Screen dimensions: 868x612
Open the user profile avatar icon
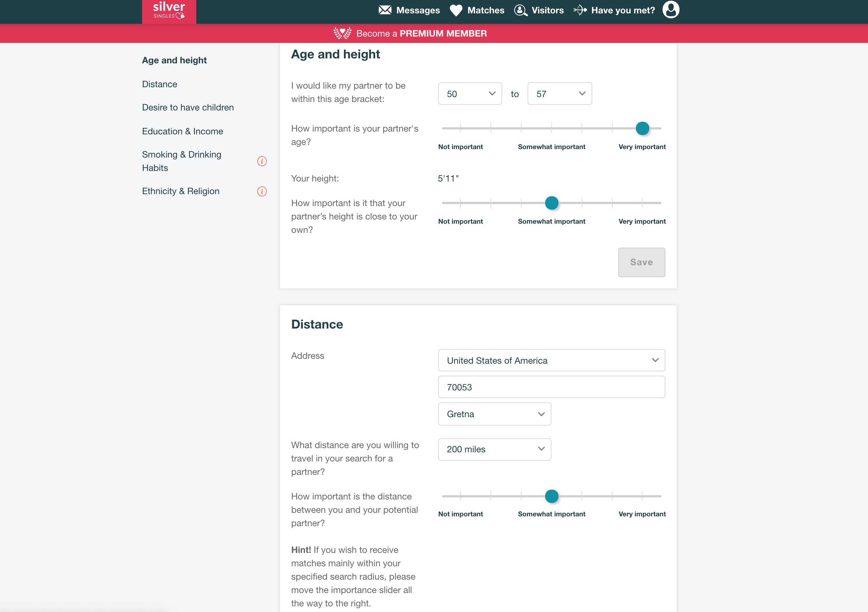pyautogui.click(x=671, y=9)
